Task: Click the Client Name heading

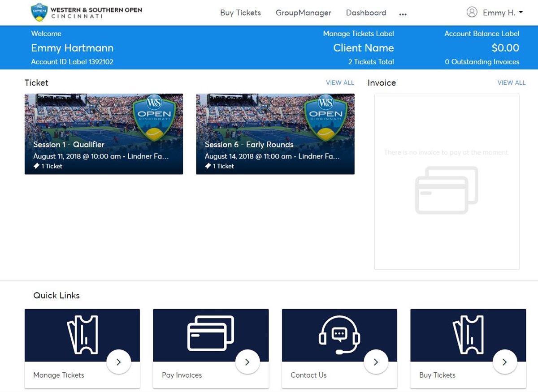Action: pyautogui.click(x=364, y=48)
